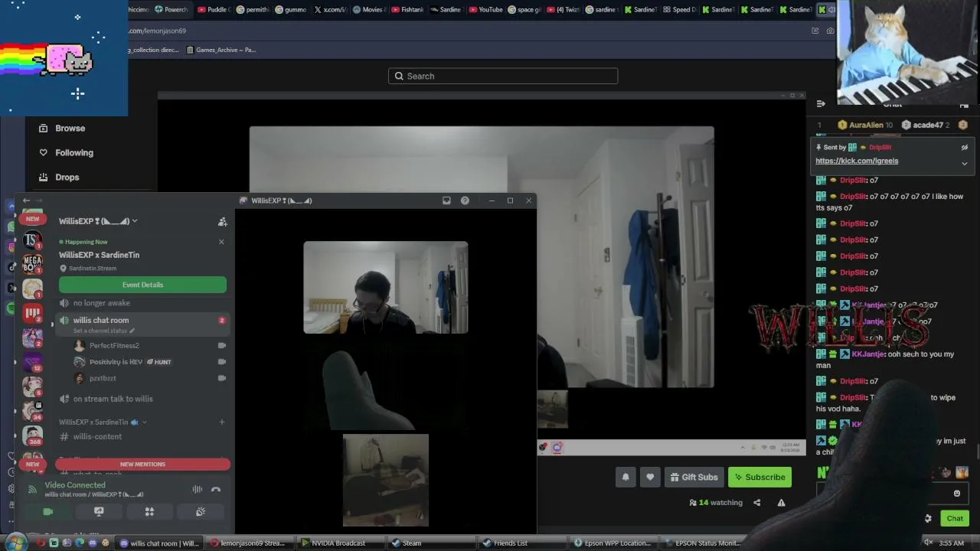The image size is (980, 551).
Task: Send message with green Chat button
Action: [x=955, y=519]
